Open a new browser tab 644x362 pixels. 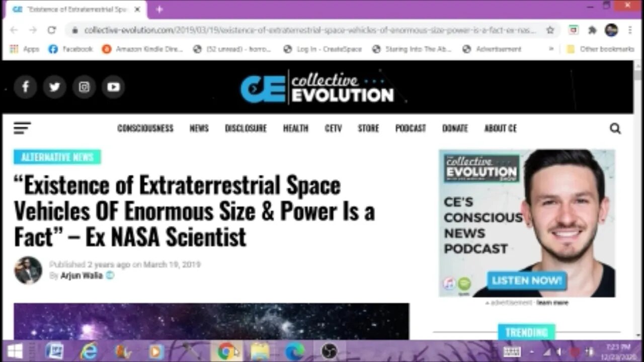pos(159,10)
